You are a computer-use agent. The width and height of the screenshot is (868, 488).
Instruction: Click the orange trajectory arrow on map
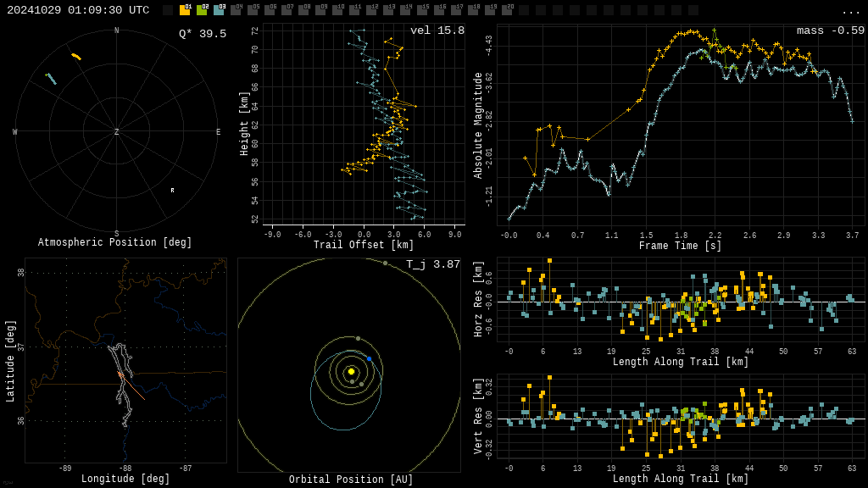coord(121,374)
